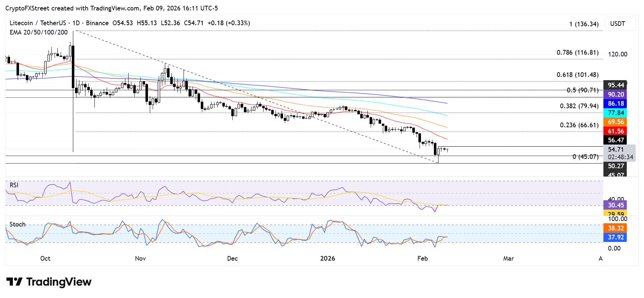Screen dimensions: 644x298
Task: Select the cyan 77.84 EMA price label
Action: coord(615,113)
